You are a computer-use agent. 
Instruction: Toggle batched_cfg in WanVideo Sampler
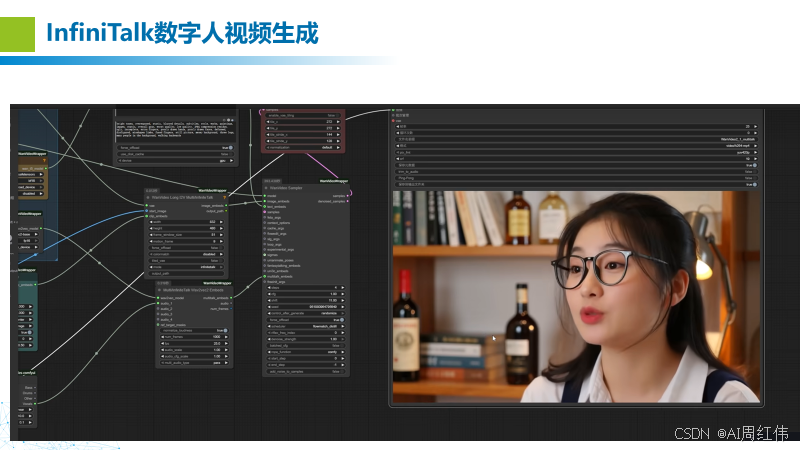(305, 345)
